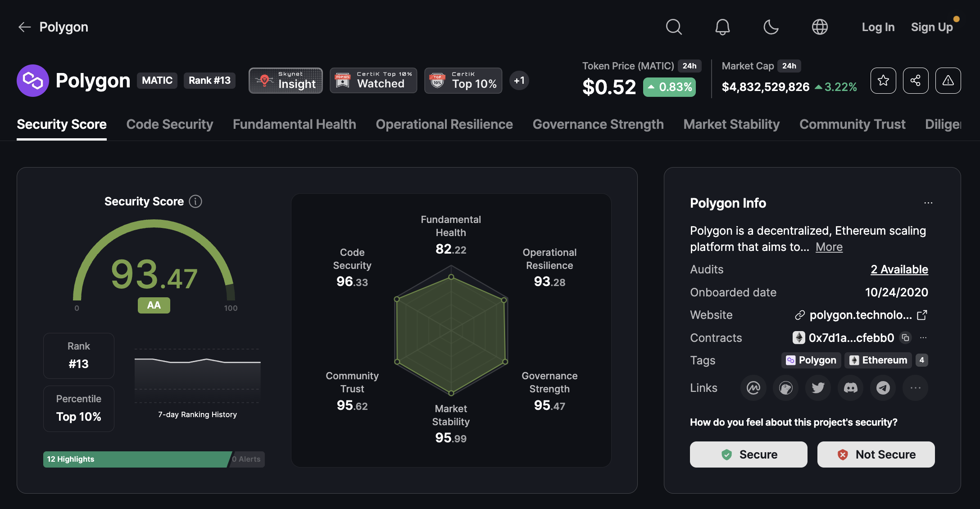Screen dimensions: 980x509
Task: Switch to the Code Security tab
Action: point(169,124)
